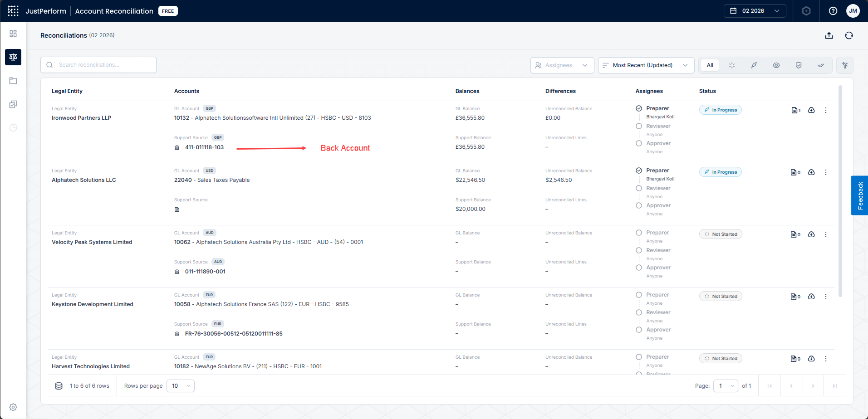Click the In Progress badge for Ironwood Partners

click(721, 110)
